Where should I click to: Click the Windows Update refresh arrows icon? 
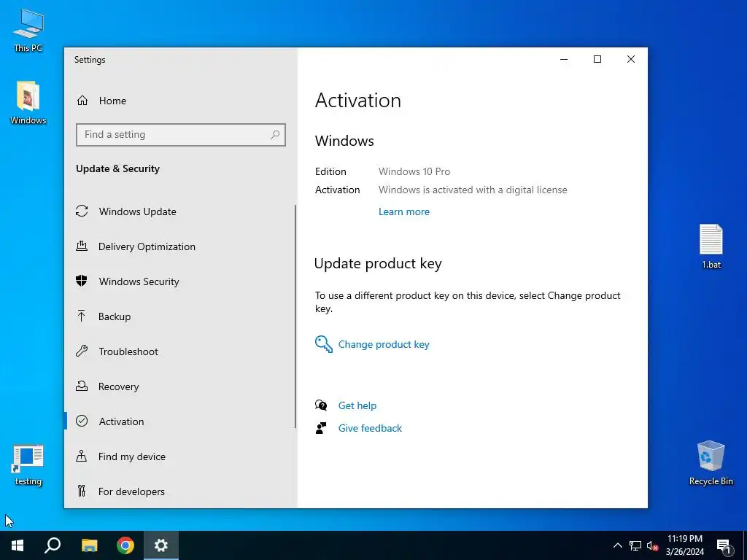coord(82,211)
